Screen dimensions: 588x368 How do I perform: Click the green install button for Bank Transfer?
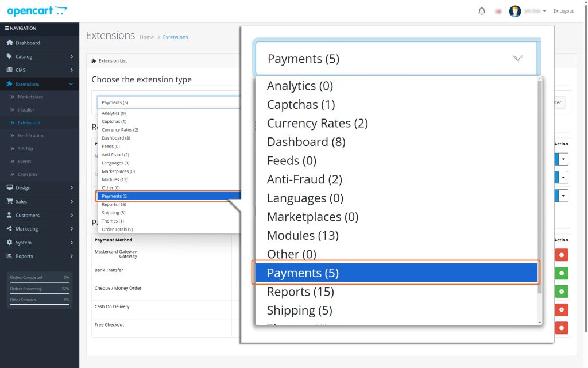[562, 273]
